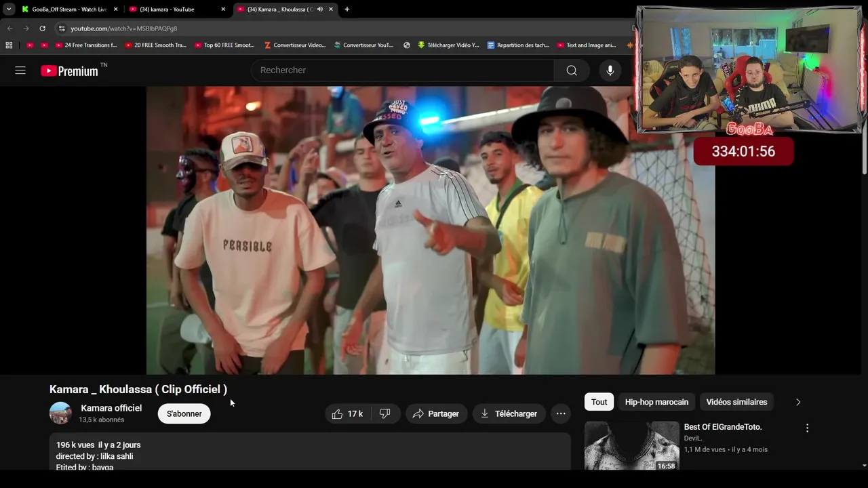868x488 pixels.
Task: Open tab search dropdown arrow
Action: coord(8,9)
